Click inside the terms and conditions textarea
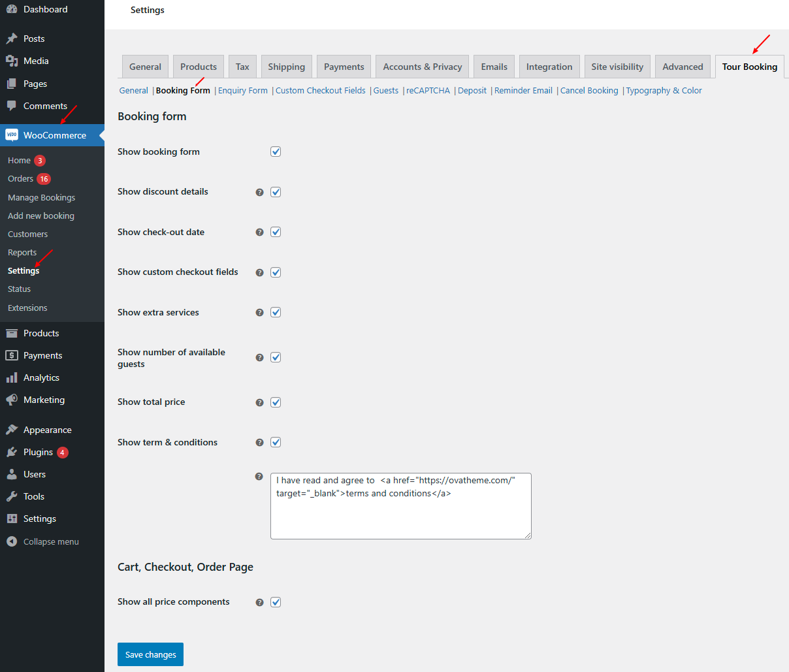 pyautogui.click(x=401, y=506)
